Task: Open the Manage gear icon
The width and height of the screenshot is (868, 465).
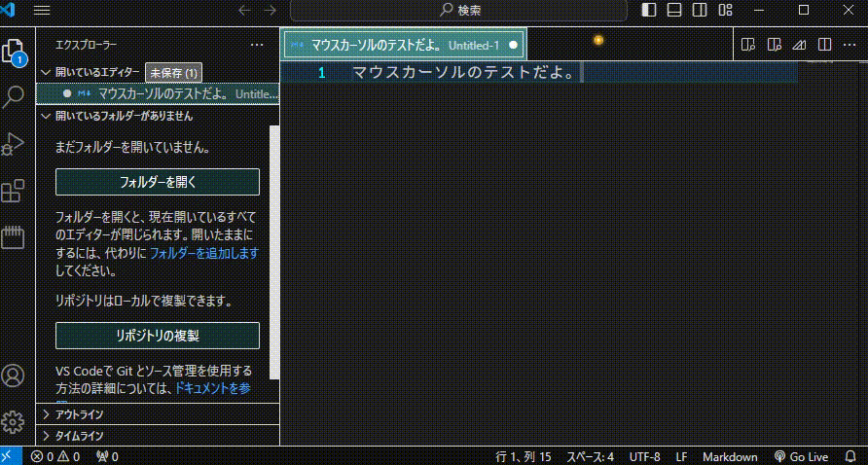Action: coord(14,422)
